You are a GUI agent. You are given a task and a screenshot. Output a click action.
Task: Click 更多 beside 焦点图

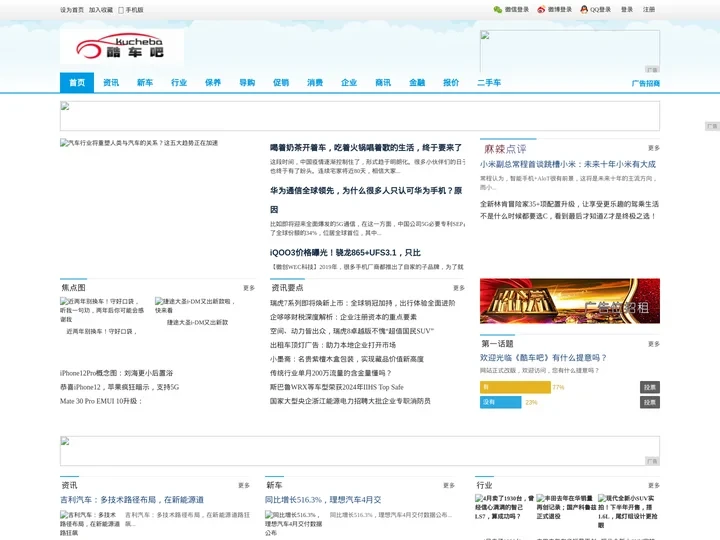[249, 288]
